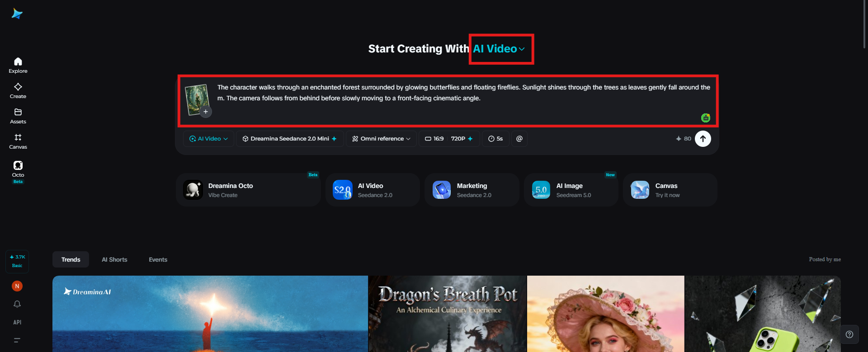
Task: Click the green assistant icon in prompt box
Action: (706, 118)
